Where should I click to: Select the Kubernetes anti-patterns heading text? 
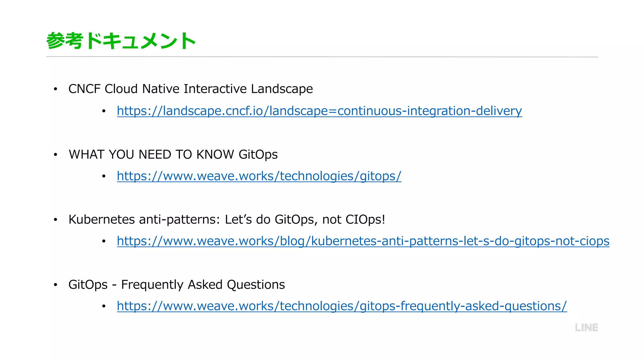226,219
